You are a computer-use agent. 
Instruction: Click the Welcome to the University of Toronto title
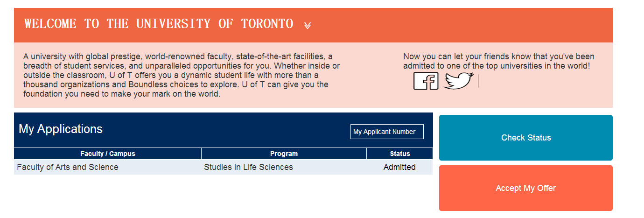pyautogui.click(x=159, y=24)
